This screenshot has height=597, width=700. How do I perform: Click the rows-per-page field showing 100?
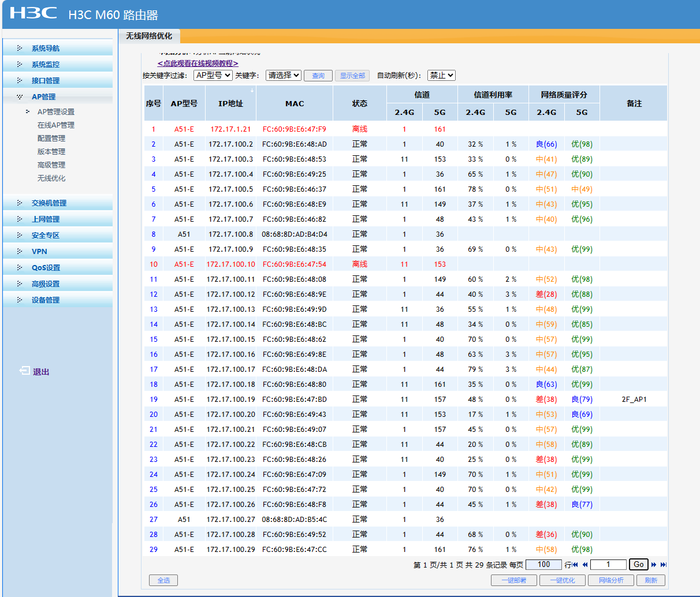point(543,565)
